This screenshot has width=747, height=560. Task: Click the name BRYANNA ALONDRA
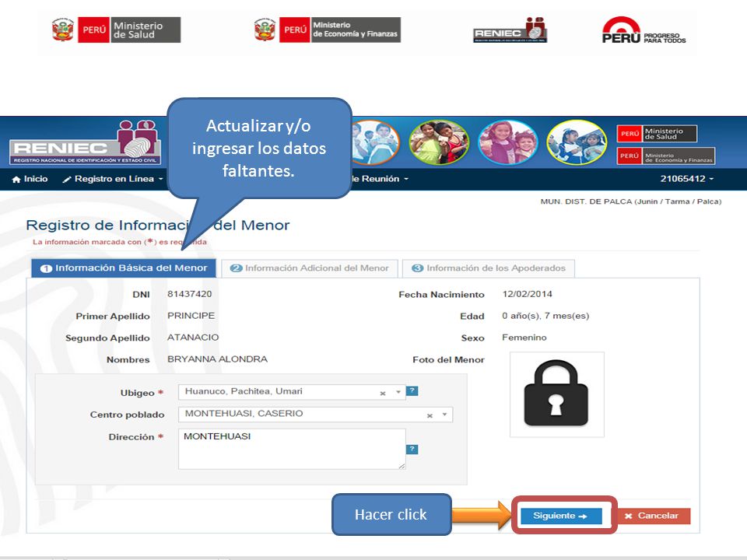coord(217,359)
